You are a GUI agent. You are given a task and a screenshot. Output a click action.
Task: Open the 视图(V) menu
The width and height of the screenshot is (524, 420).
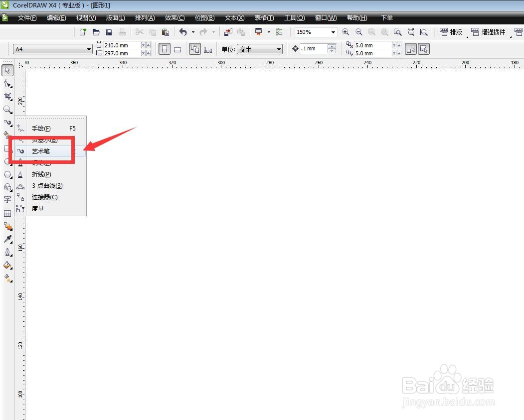click(86, 18)
